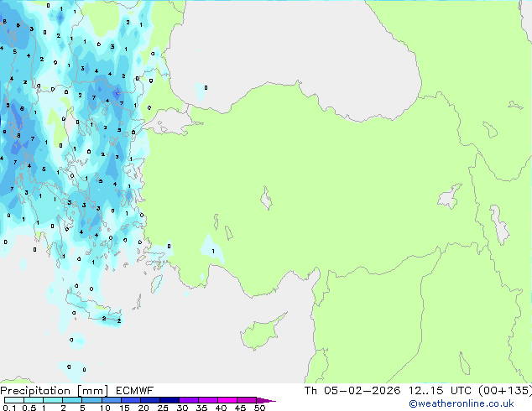Pick the 15–20 mm legend swatch

[130, 400]
